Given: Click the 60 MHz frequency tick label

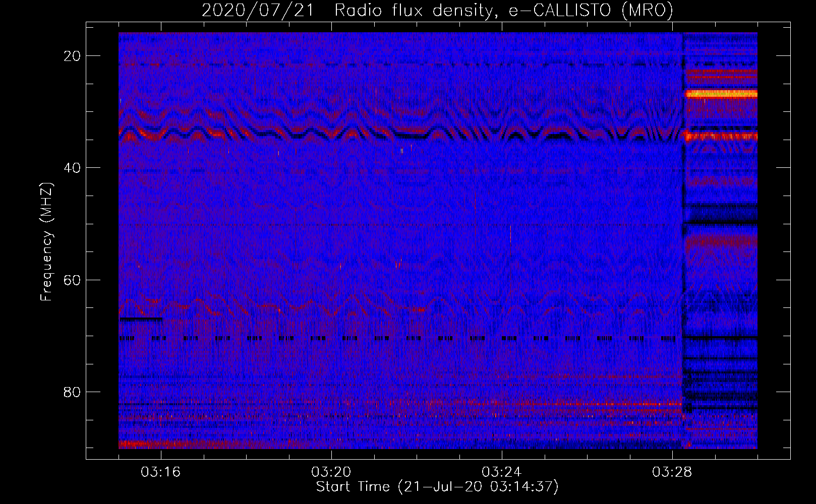Looking at the screenshot, I should point(73,280).
